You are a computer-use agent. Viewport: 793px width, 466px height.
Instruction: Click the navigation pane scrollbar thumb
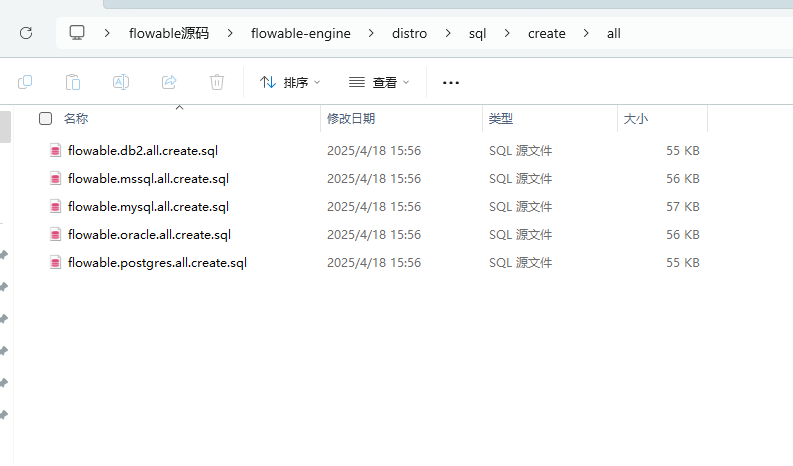coord(5,126)
